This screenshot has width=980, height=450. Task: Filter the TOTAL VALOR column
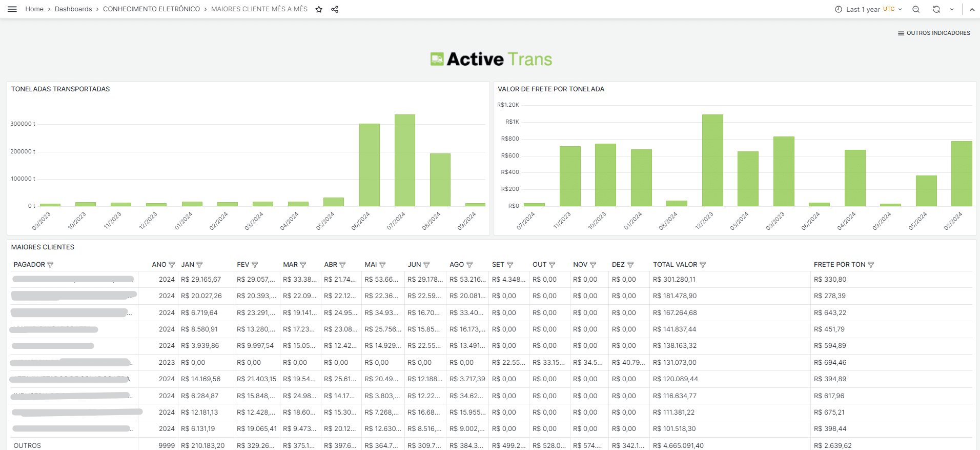pos(703,265)
